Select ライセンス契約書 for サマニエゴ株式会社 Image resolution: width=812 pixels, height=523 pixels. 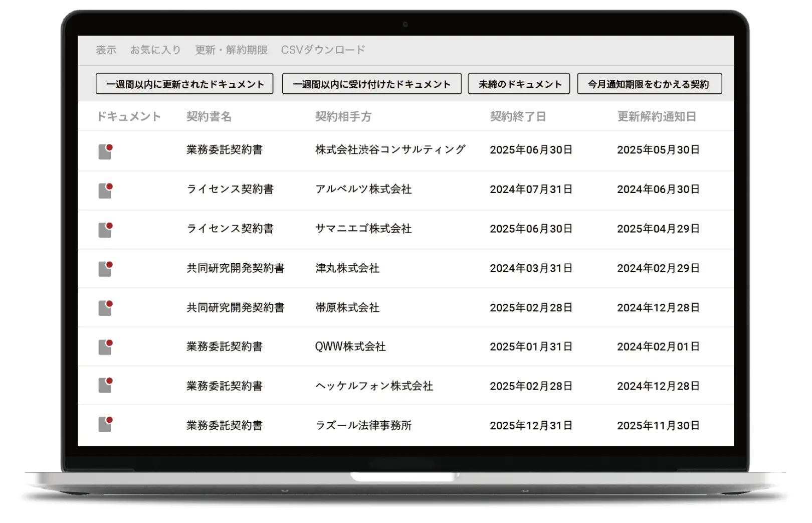[x=230, y=229]
